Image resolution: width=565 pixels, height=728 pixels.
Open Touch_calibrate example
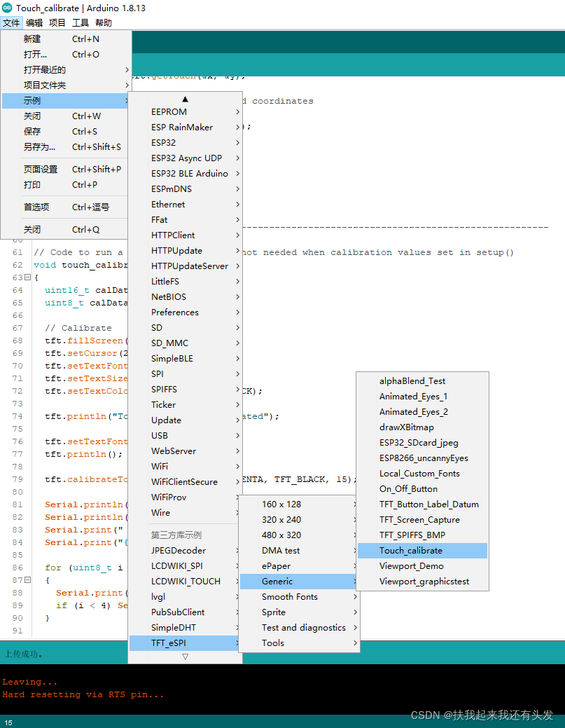[423, 550]
